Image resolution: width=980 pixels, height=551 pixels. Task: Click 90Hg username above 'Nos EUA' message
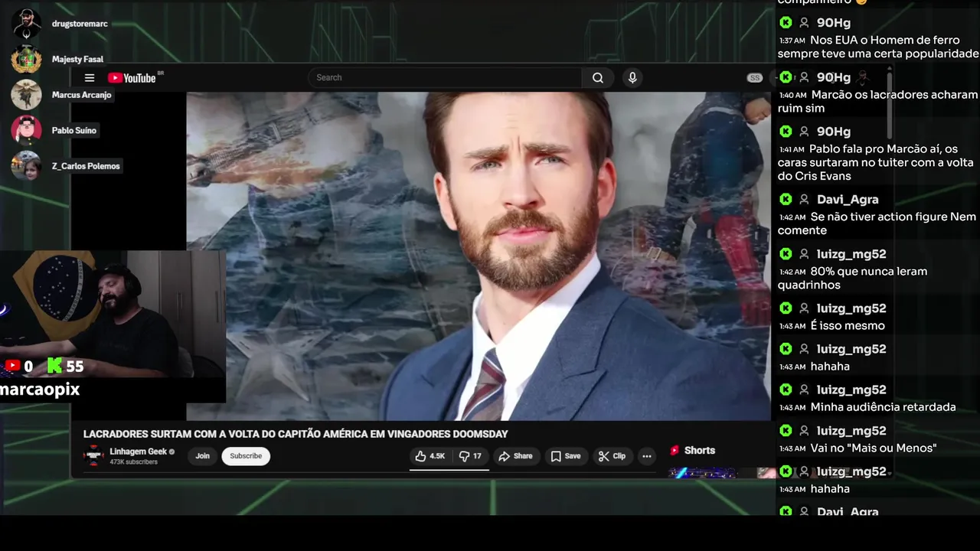click(x=834, y=22)
